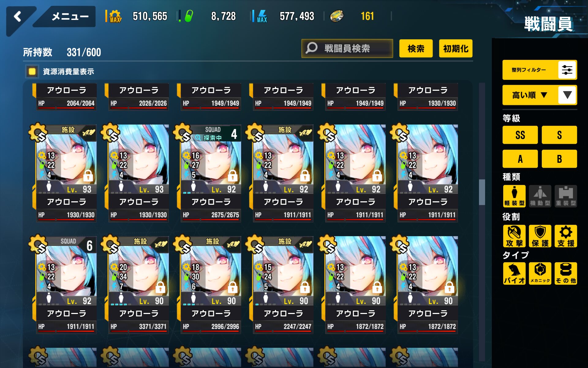Open the 整列フィルター sort filter settings

click(540, 70)
